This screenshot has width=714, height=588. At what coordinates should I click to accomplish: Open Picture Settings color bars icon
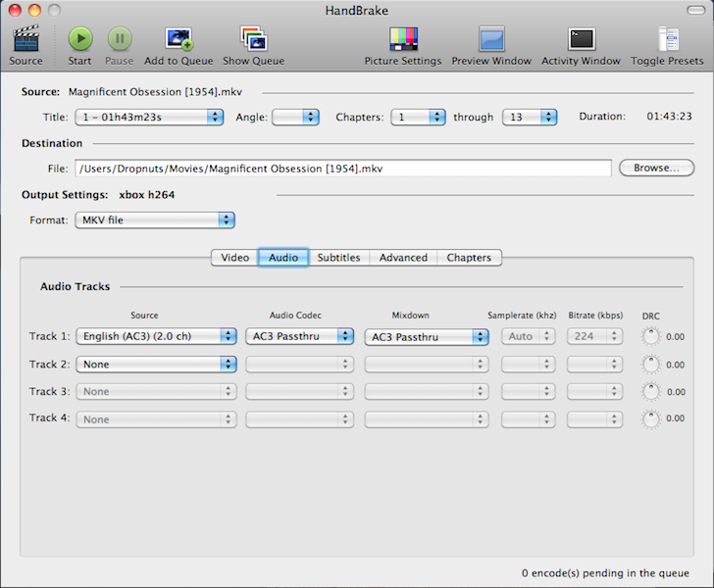(x=403, y=38)
